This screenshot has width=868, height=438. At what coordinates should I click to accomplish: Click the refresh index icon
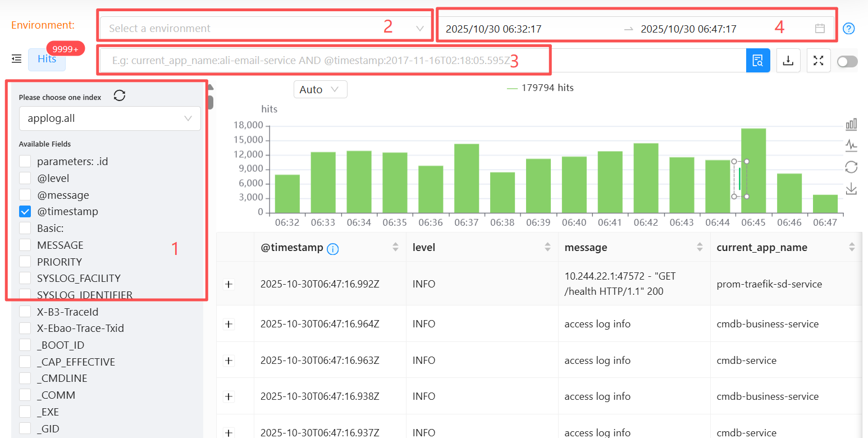120,95
